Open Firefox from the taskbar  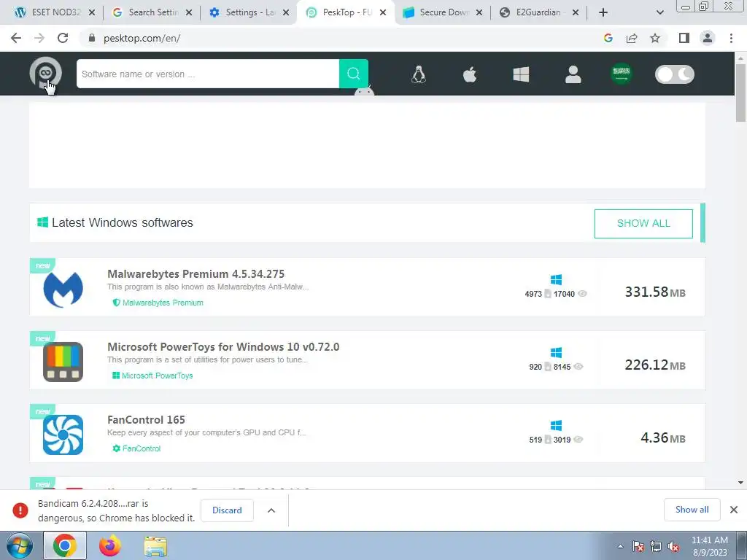click(110, 545)
